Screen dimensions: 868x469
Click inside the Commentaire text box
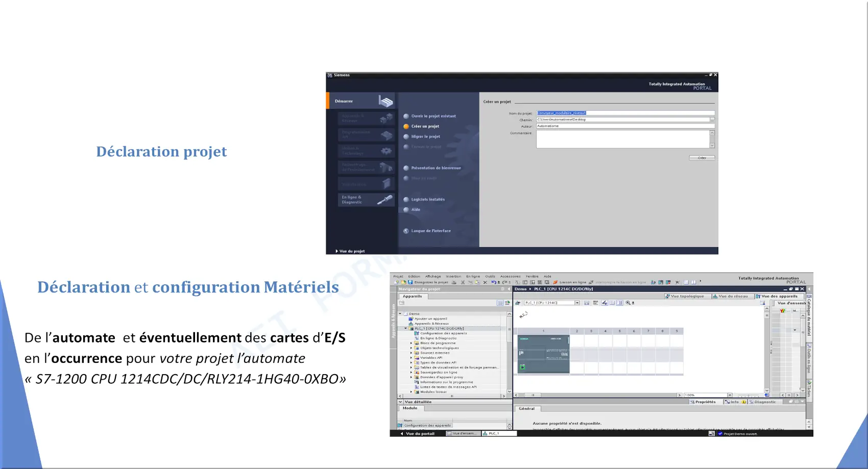pos(623,139)
